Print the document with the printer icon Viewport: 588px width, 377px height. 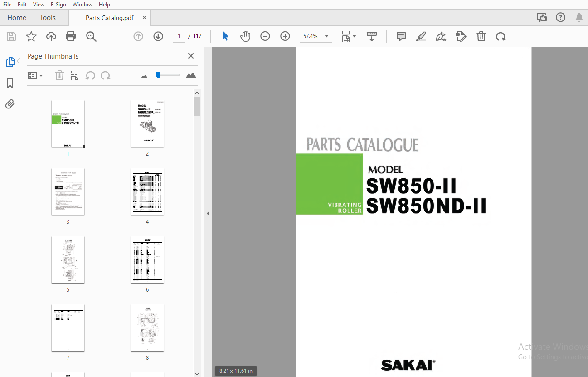pyautogui.click(x=71, y=36)
